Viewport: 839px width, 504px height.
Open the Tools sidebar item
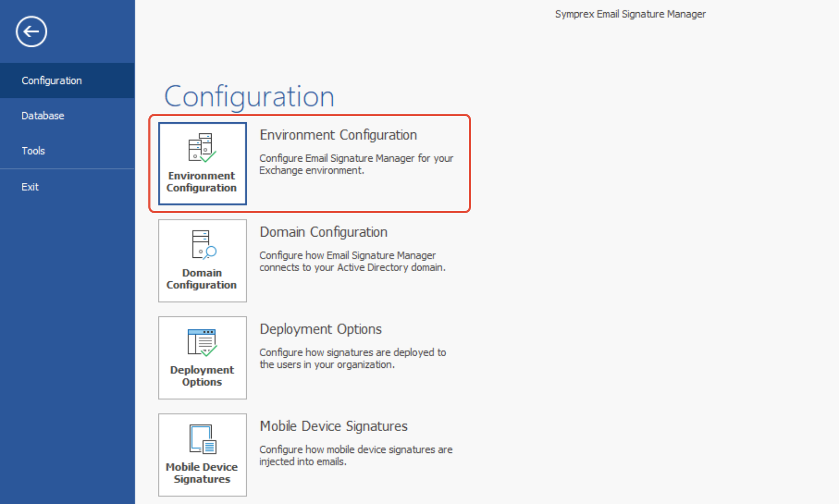(x=68, y=150)
